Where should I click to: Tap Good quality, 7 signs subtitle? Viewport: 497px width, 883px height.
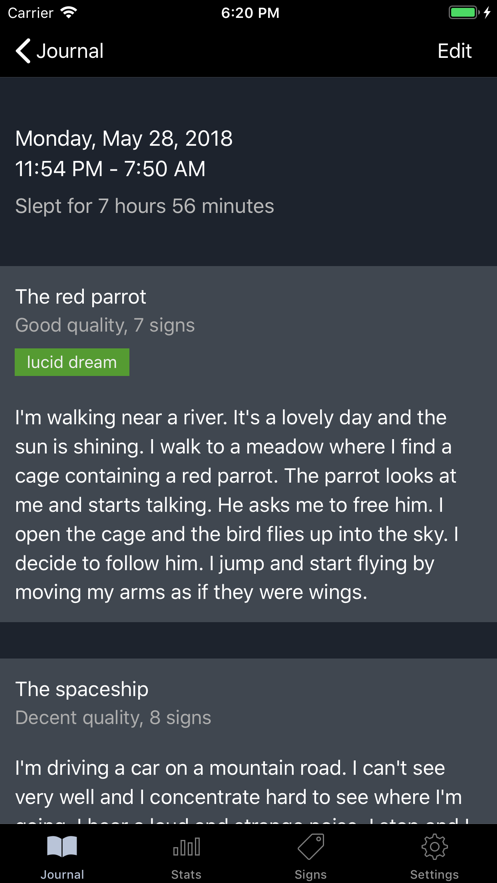coord(105,325)
